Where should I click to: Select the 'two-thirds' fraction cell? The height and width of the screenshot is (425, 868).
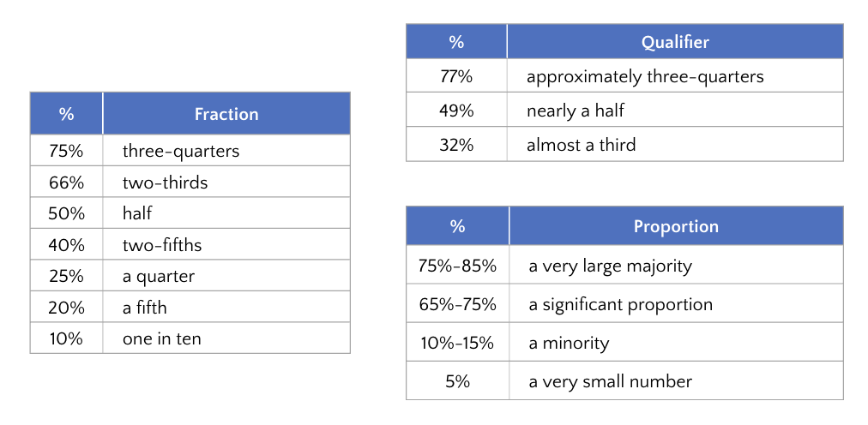pyautogui.click(x=166, y=183)
